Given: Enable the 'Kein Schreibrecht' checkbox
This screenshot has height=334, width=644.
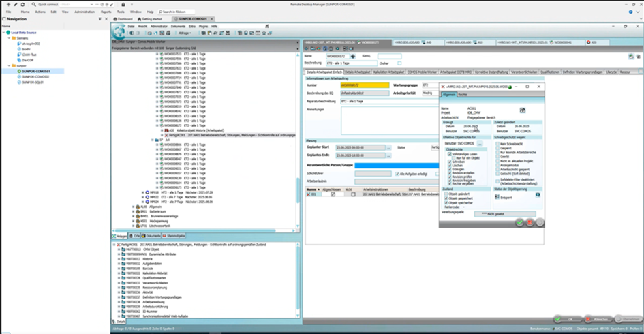Looking at the screenshot, I should (x=497, y=144).
